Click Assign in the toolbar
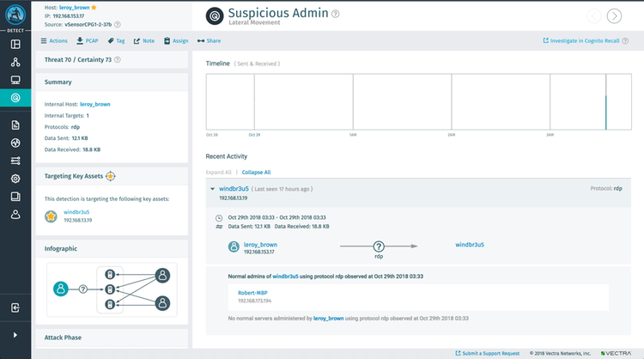The image size is (644, 359). [x=177, y=40]
